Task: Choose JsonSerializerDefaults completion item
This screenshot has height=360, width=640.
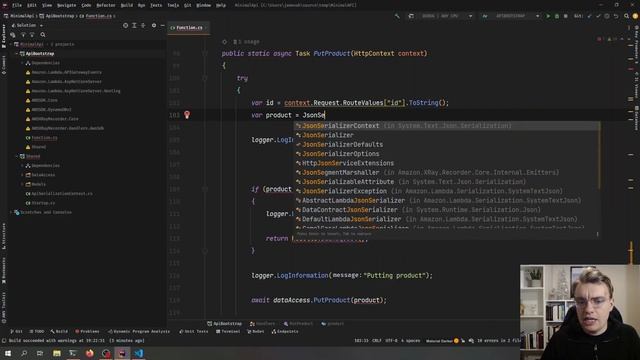Action: click(x=447, y=144)
